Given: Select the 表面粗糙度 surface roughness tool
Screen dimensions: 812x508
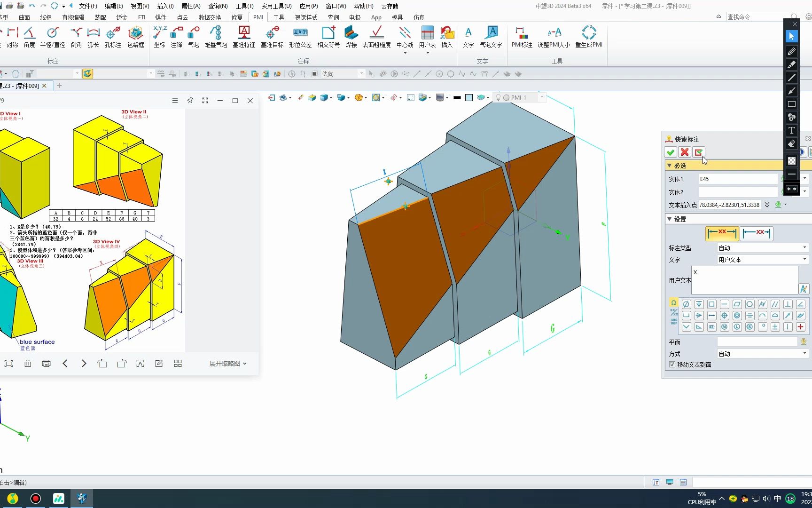Looking at the screenshot, I should 377,37.
